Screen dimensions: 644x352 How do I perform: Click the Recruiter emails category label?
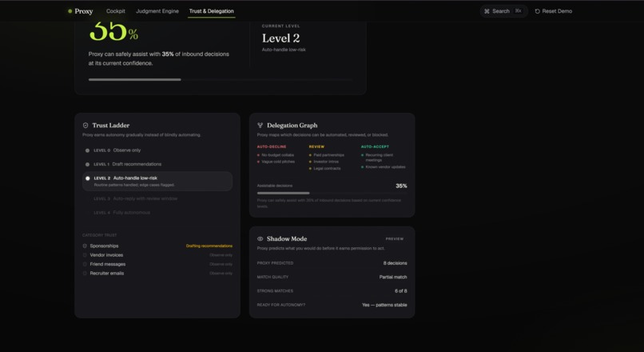click(107, 273)
